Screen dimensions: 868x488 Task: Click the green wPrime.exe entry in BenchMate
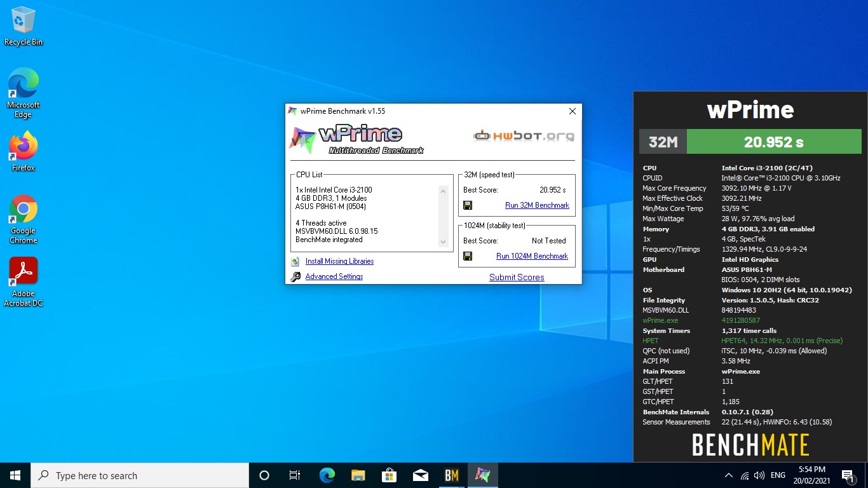(x=660, y=320)
